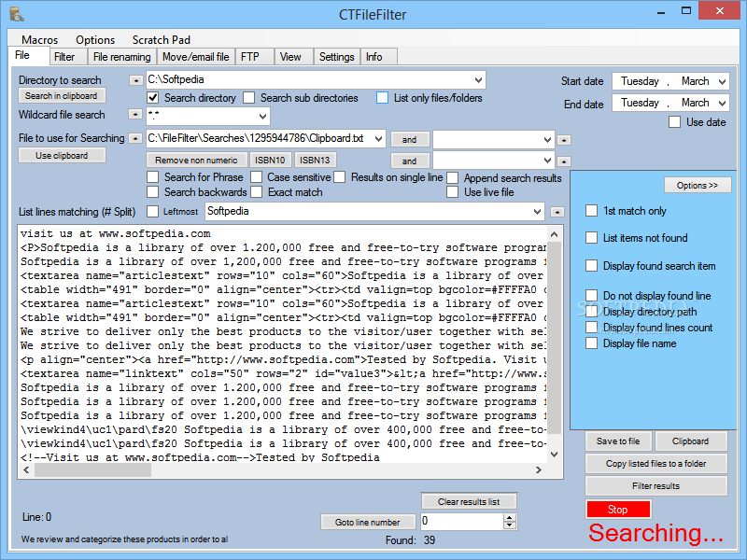The image size is (747, 560).
Task: Enable Search sub directories
Action: 248,98
